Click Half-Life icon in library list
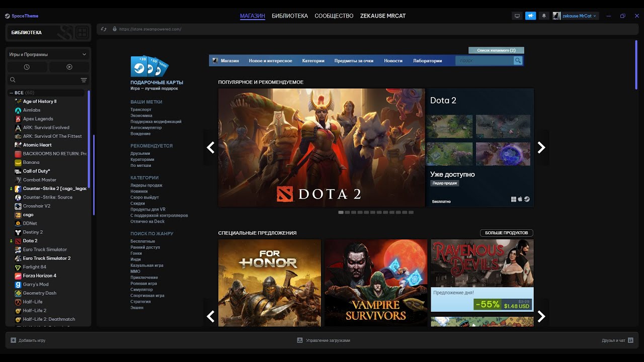Image resolution: width=644 pixels, height=362 pixels. click(x=18, y=302)
